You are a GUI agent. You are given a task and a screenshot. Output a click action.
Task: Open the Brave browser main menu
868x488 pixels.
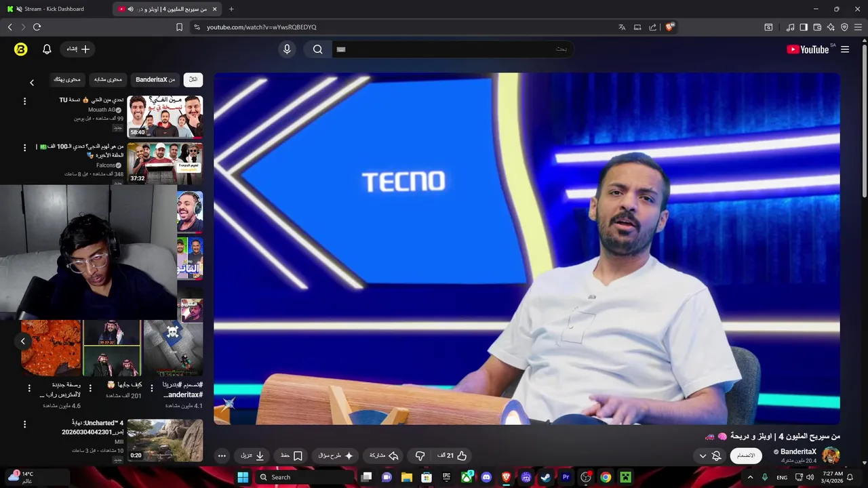coord(859,27)
